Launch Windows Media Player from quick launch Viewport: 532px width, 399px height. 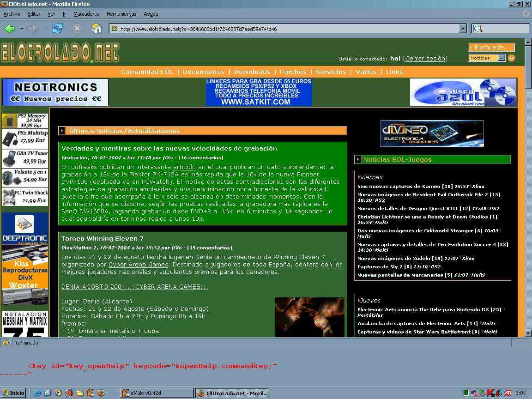pos(58,393)
